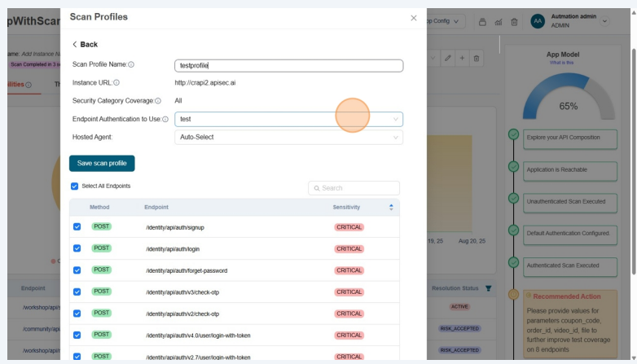This screenshot has width=637, height=364.
Task: Uncheck the /identity/api/auth/signup endpoint checkbox
Action: (x=77, y=227)
